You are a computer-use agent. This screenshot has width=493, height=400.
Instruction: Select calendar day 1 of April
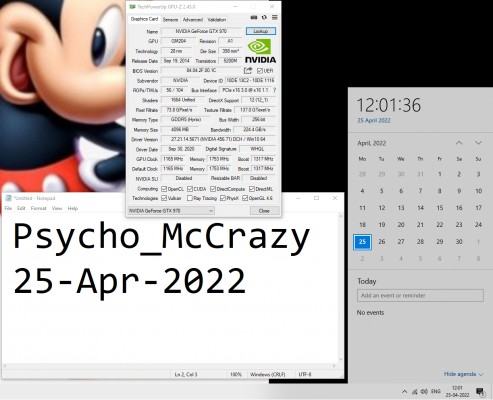(440, 174)
